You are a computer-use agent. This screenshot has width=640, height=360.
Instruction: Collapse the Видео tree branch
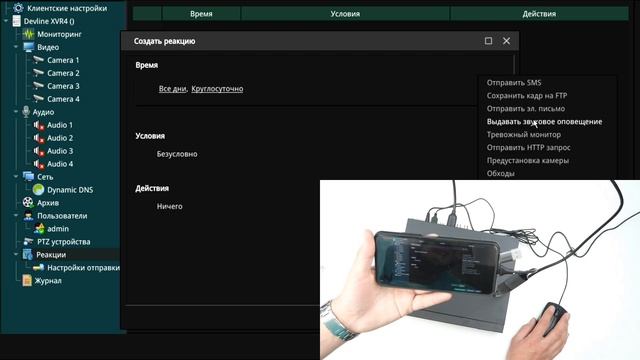coord(16,47)
